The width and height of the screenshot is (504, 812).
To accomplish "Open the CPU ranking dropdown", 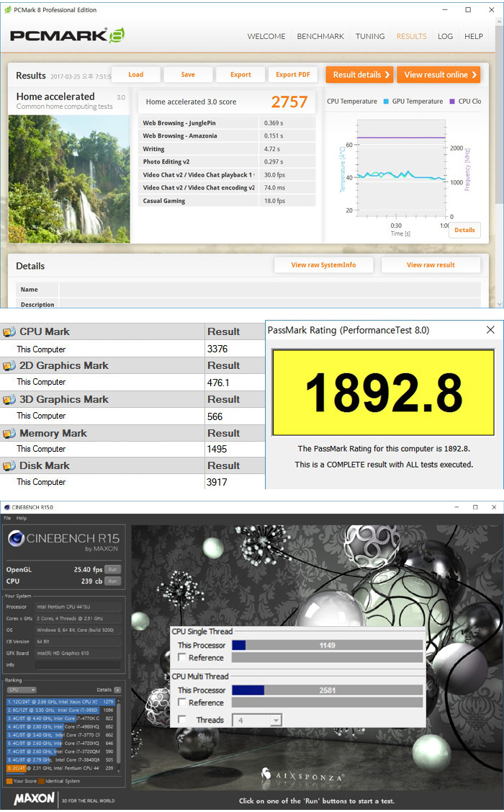I will pyautogui.click(x=21, y=690).
